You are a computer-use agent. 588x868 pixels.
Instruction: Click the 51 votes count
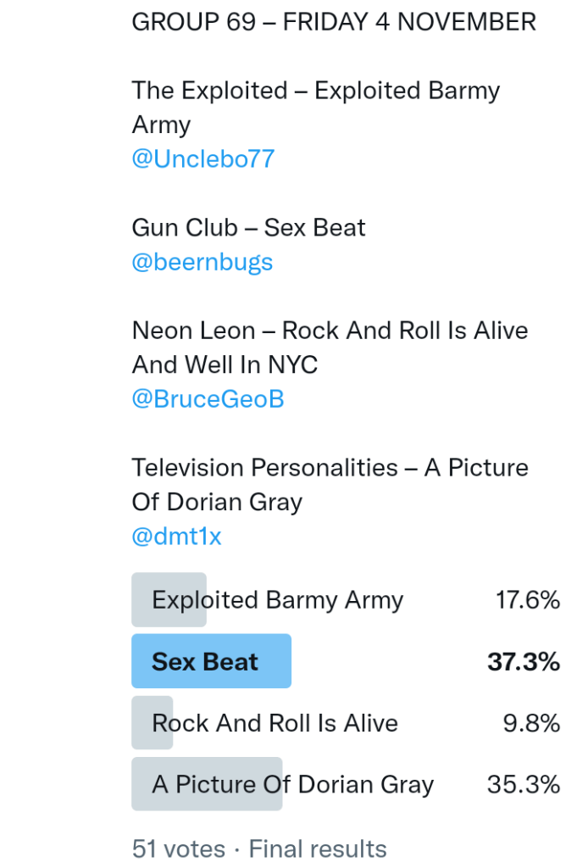pyautogui.click(x=178, y=849)
